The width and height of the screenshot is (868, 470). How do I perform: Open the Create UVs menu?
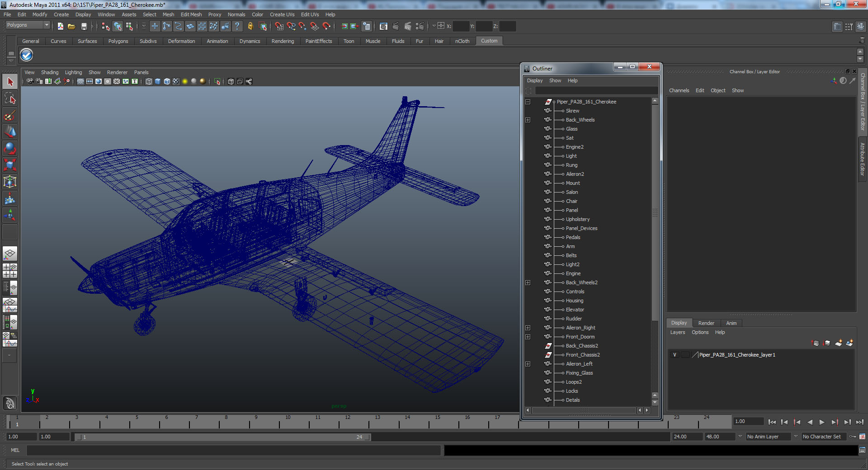pyautogui.click(x=282, y=14)
